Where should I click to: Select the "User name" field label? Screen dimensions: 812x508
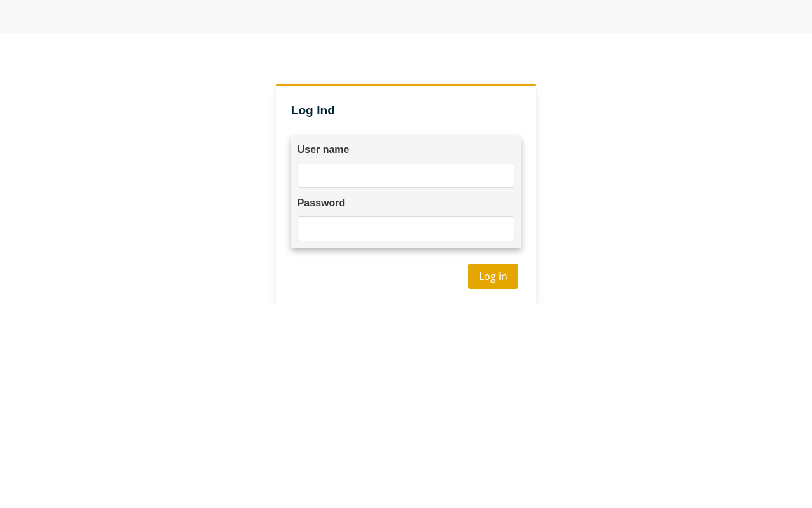point(323,150)
